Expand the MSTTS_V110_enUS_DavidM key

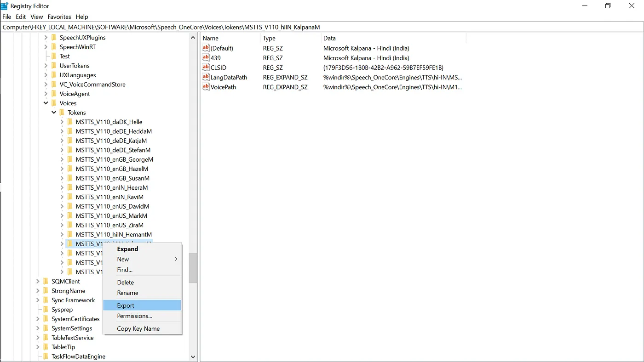click(x=62, y=206)
